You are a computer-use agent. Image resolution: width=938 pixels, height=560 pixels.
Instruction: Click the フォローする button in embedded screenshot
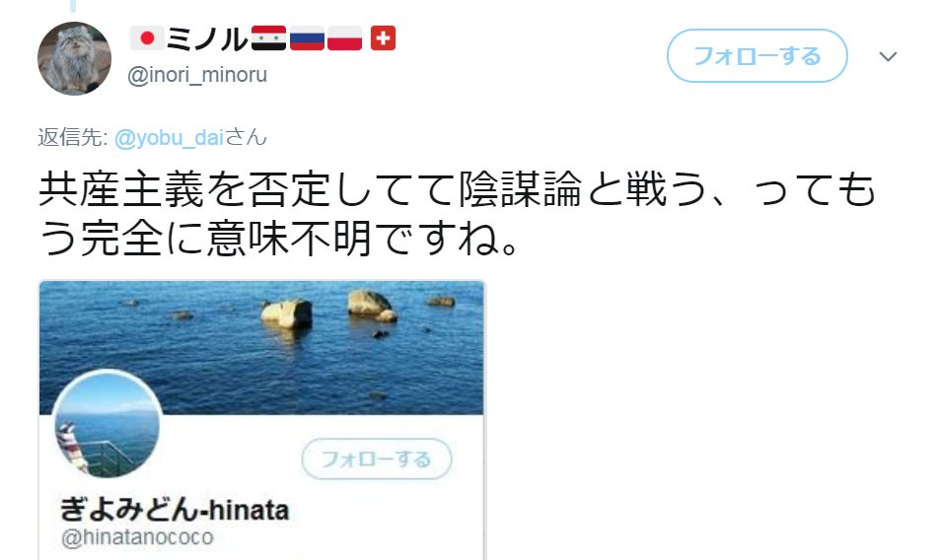click(377, 459)
